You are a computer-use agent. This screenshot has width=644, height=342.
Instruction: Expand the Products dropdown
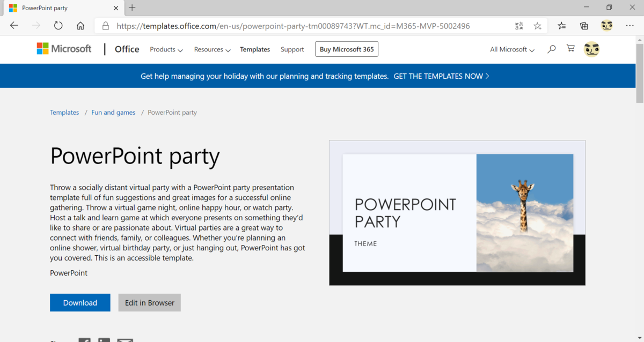click(x=166, y=49)
